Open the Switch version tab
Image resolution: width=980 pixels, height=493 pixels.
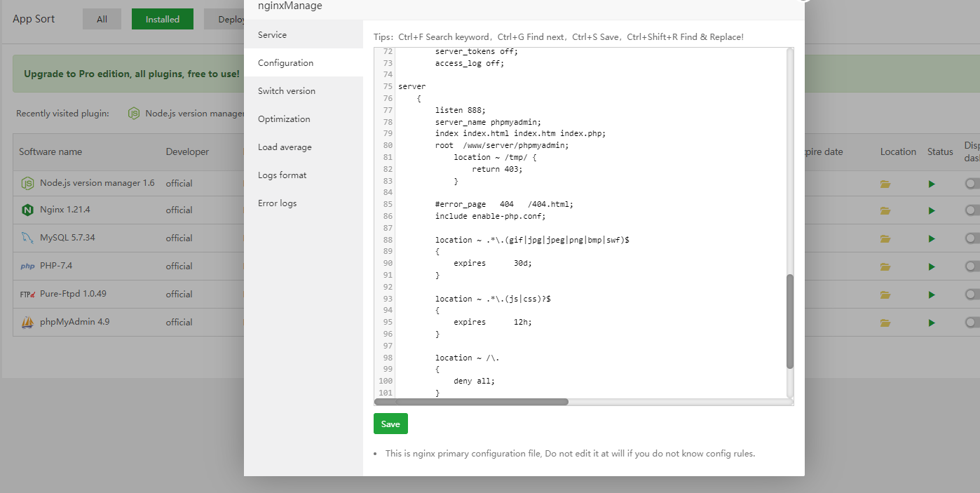click(304, 91)
